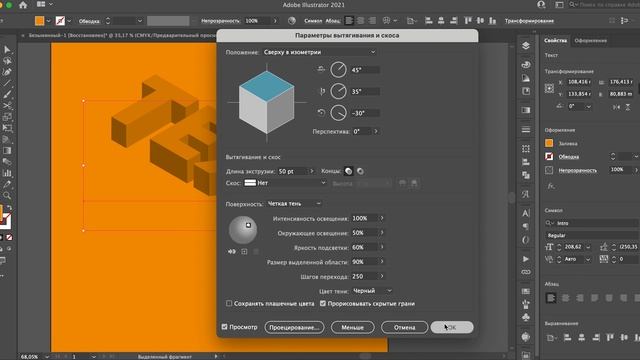Open the Links panel icon
640x360 pixels.
click(526, 272)
